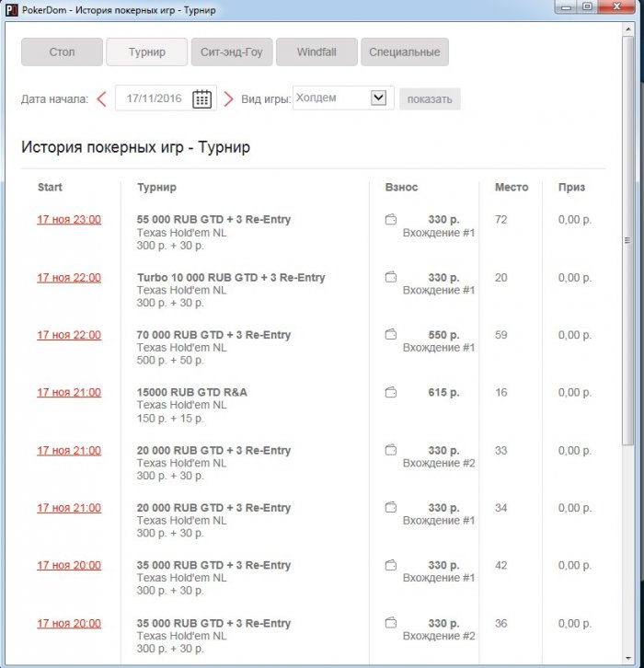The height and width of the screenshot is (668, 644).
Task: Click Turbo 10 000 RUB GTD + 3 Re-Entry
Action: (231, 277)
